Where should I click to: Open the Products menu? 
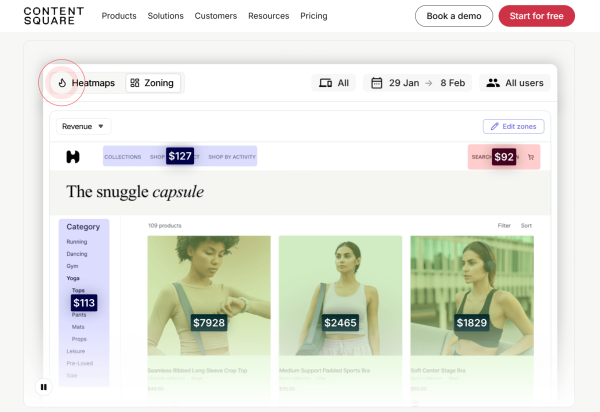click(x=119, y=16)
